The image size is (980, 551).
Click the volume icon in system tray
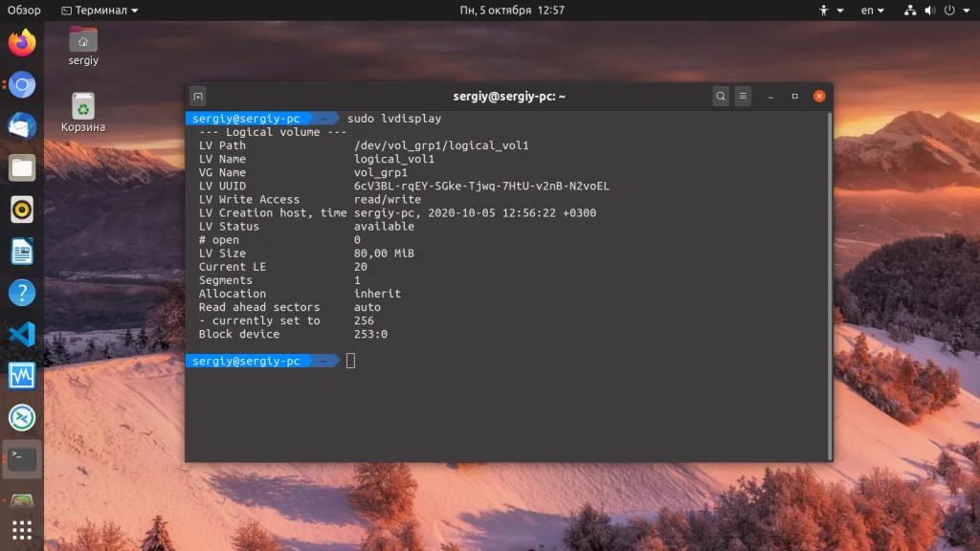click(930, 10)
